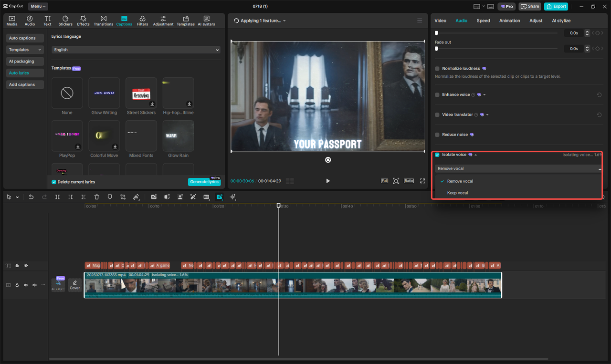Click the rotate handle below the preview frame
611x364 pixels.
point(328,160)
